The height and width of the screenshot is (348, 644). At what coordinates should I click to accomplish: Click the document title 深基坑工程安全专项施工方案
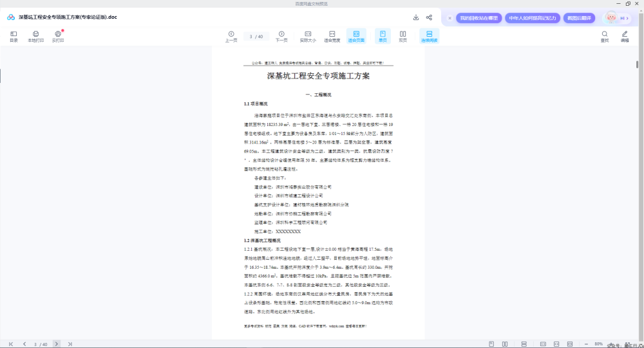318,76
